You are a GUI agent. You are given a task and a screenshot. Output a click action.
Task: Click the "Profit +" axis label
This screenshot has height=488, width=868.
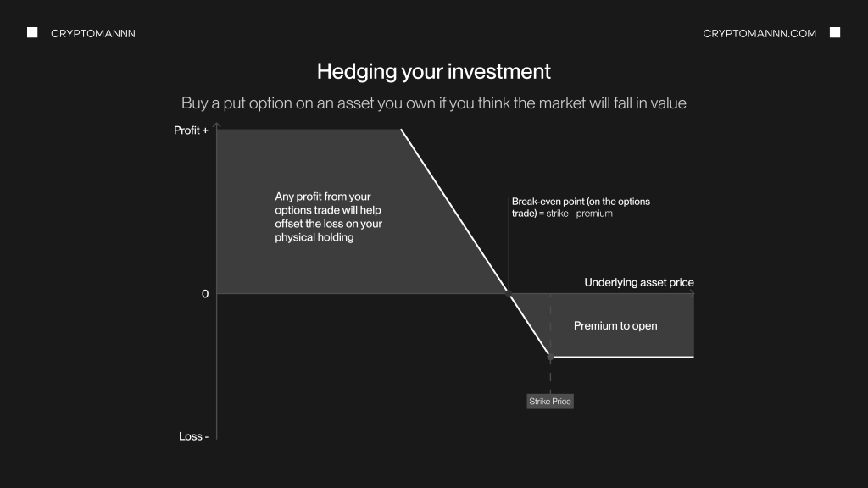pyautogui.click(x=191, y=130)
